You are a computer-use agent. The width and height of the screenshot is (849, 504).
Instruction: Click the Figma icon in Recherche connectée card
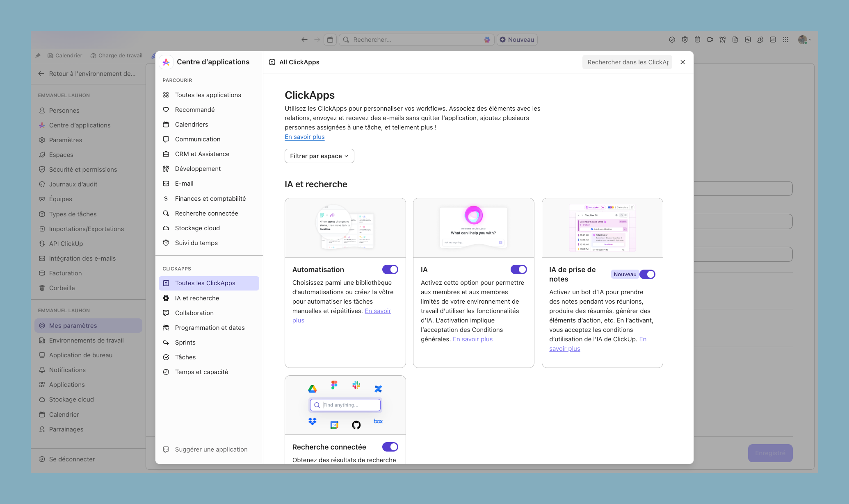(334, 385)
